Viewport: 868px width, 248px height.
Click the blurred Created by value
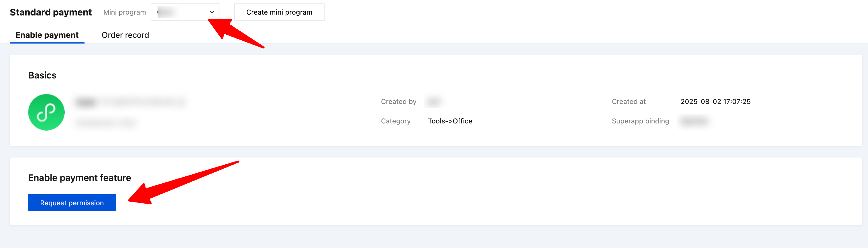coord(433,101)
